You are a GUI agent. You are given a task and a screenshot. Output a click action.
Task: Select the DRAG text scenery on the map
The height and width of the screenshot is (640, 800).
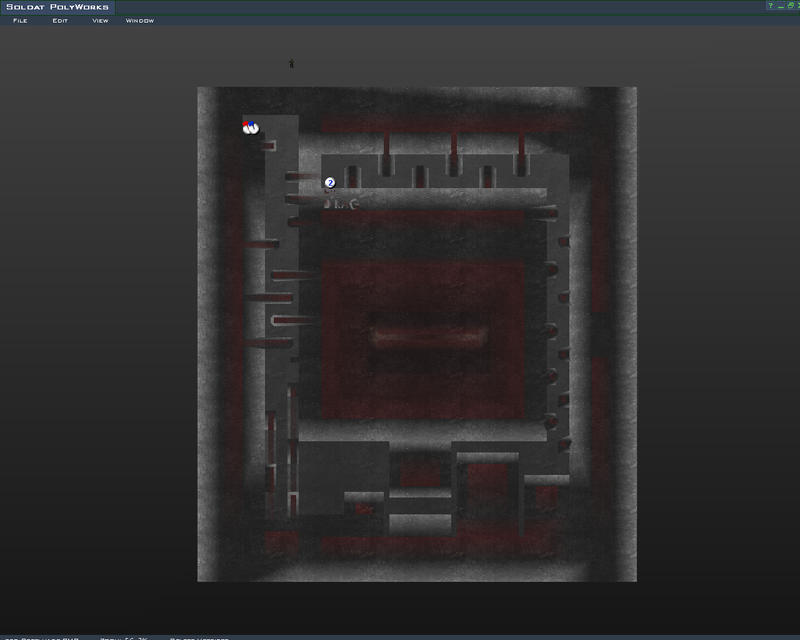tap(340, 203)
